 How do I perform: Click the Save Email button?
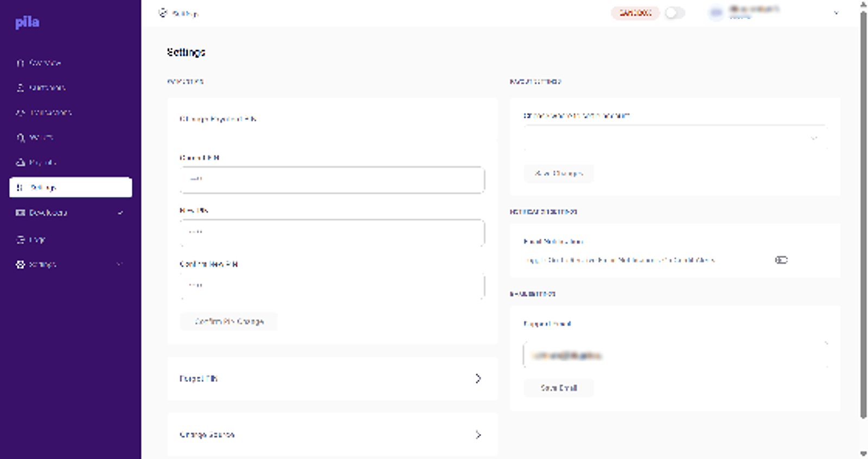click(559, 388)
